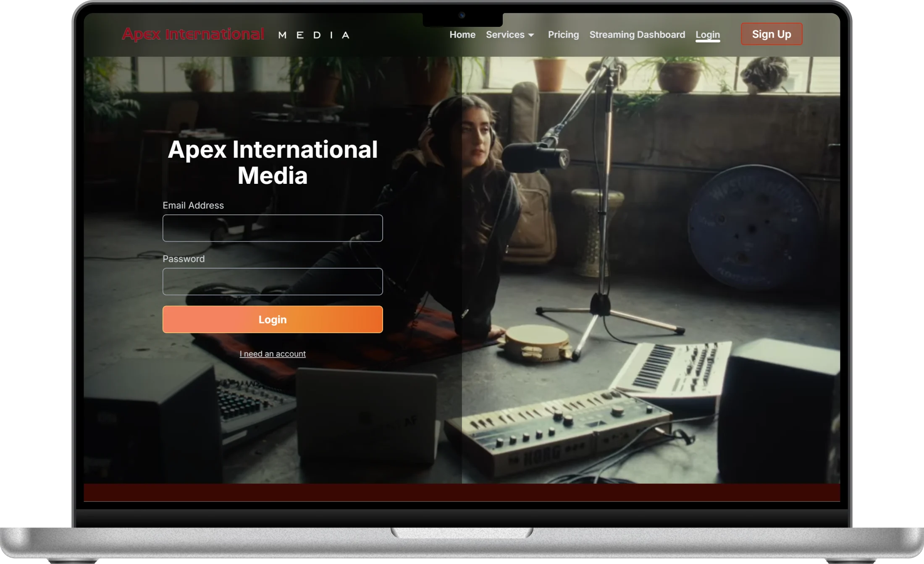Focus the Password input field

pyautogui.click(x=273, y=282)
